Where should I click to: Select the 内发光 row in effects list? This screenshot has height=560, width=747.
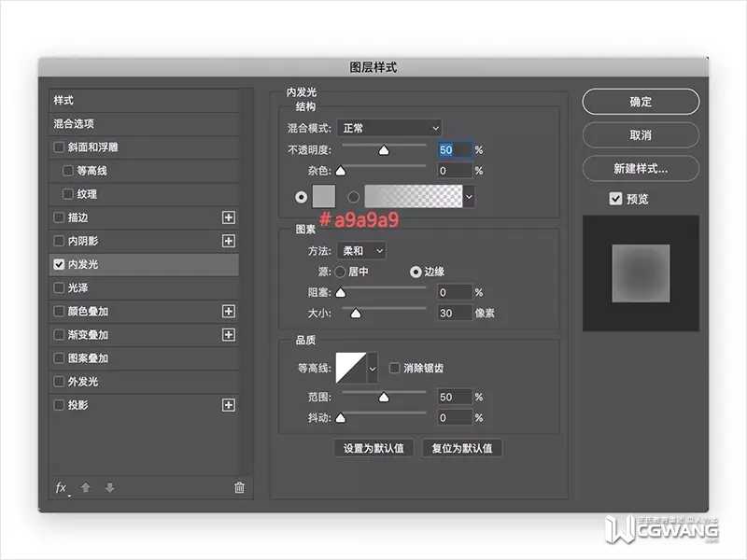click(x=145, y=264)
